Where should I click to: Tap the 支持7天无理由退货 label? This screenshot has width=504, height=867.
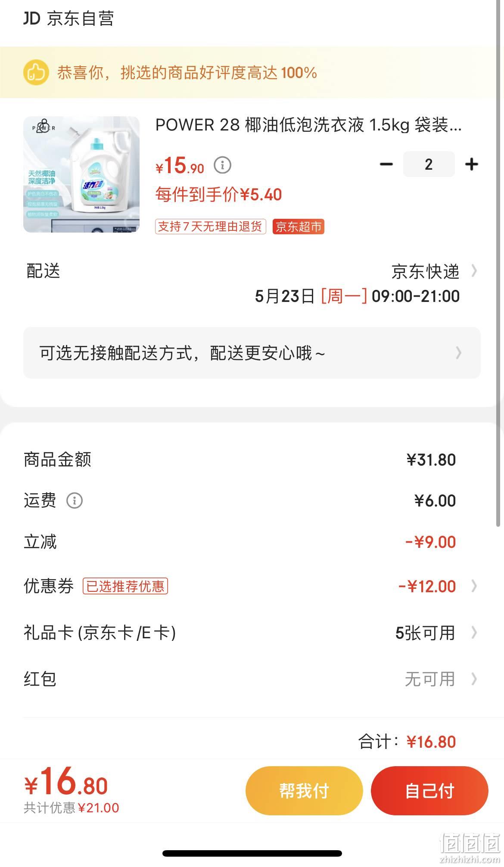210,227
